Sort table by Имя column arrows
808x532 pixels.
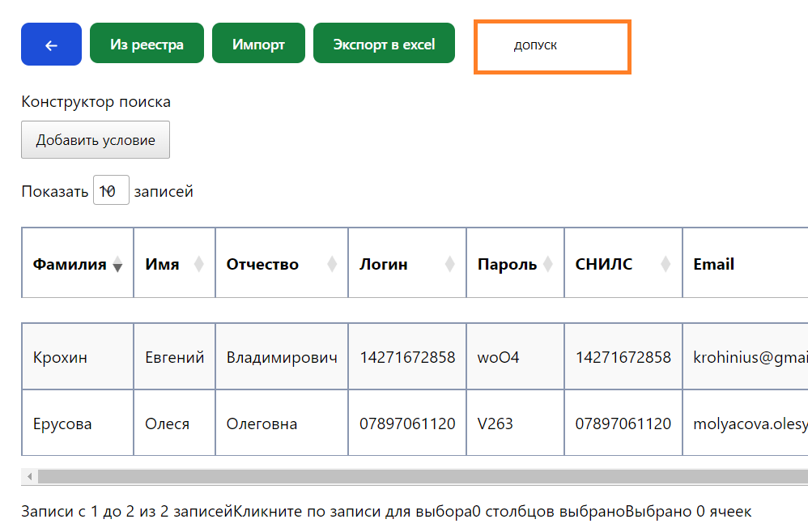pos(199,264)
